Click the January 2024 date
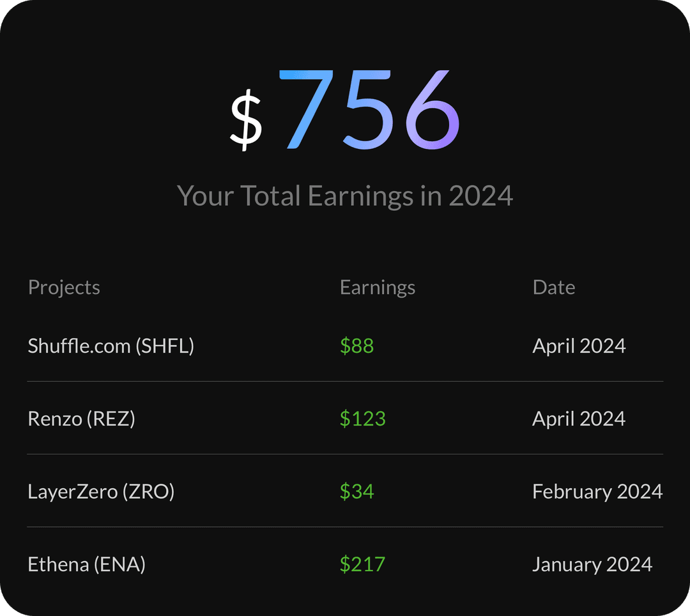Viewport: 690px width, 616px height. [592, 565]
